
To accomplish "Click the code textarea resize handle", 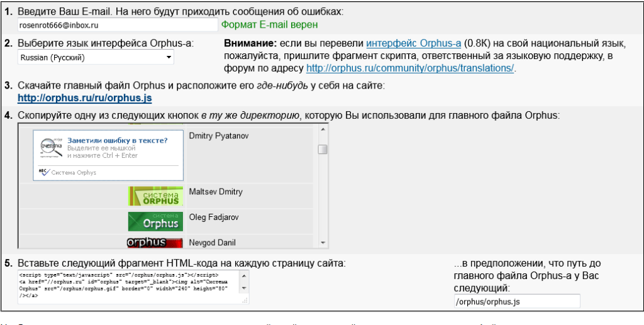I will click(x=245, y=300).
